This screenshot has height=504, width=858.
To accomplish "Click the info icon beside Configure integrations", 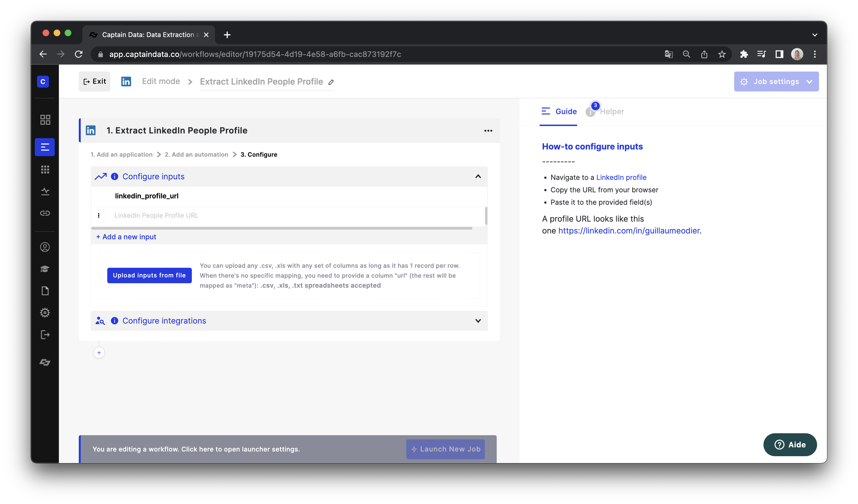I will (x=115, y=321).
